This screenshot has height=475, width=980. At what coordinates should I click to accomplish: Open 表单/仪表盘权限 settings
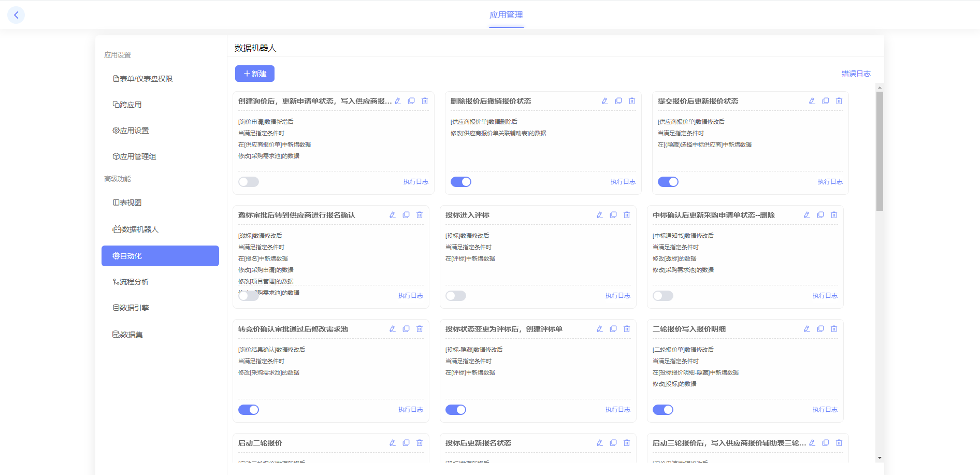pyautogui.click(x=143, y=79)
